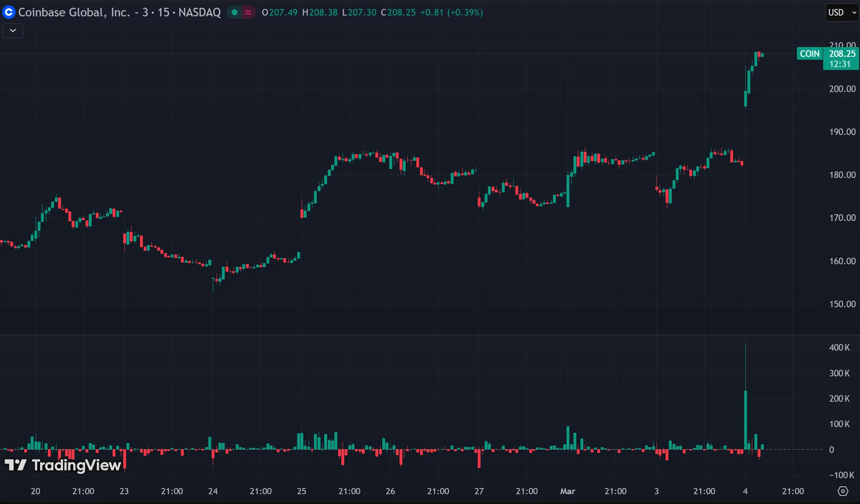860x504 pixels.
Task: Click the close value C208.25
Action: pyautogui.click(x=398, y=12)
